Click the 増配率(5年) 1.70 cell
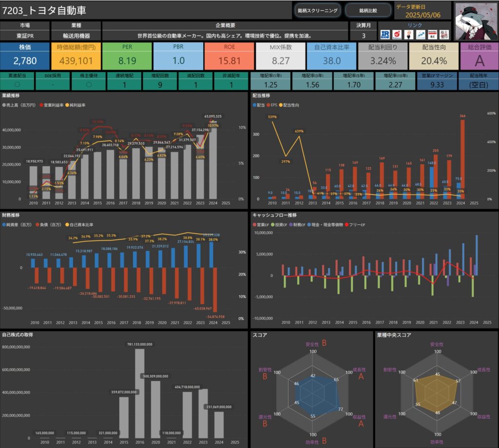This screenshot has height=448, width=499. [x=354, y=81]
